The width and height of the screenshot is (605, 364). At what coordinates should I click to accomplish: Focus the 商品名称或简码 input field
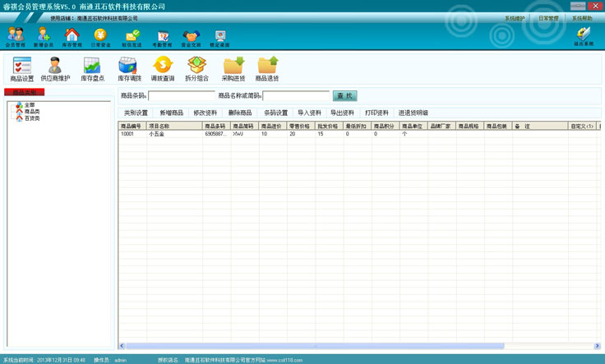pos(296,95)
